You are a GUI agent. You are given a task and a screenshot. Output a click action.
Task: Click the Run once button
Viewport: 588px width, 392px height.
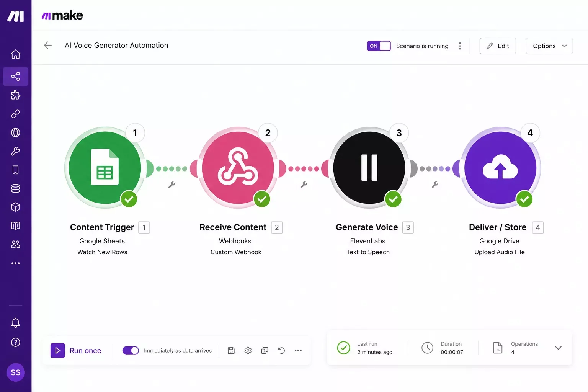point(76,351)
